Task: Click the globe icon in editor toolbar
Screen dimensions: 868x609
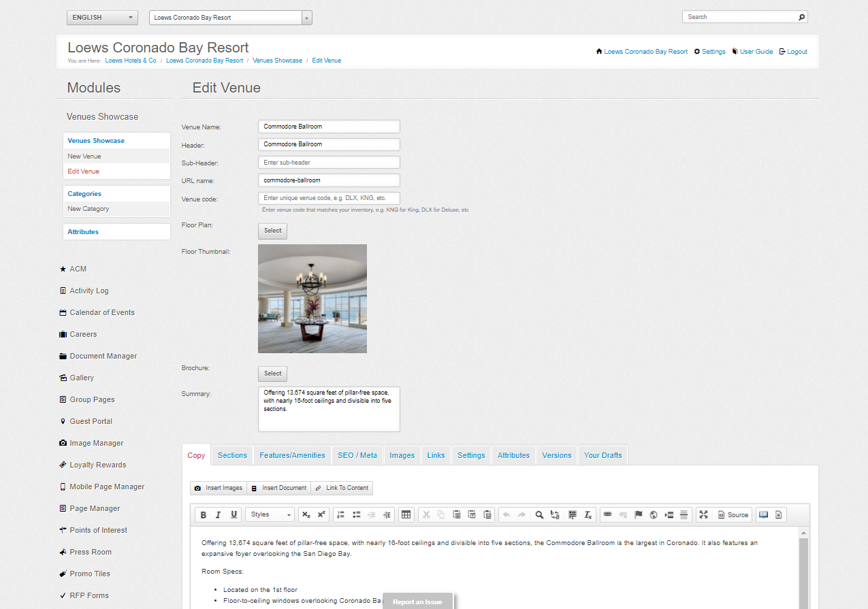Action: click(654, 515)
